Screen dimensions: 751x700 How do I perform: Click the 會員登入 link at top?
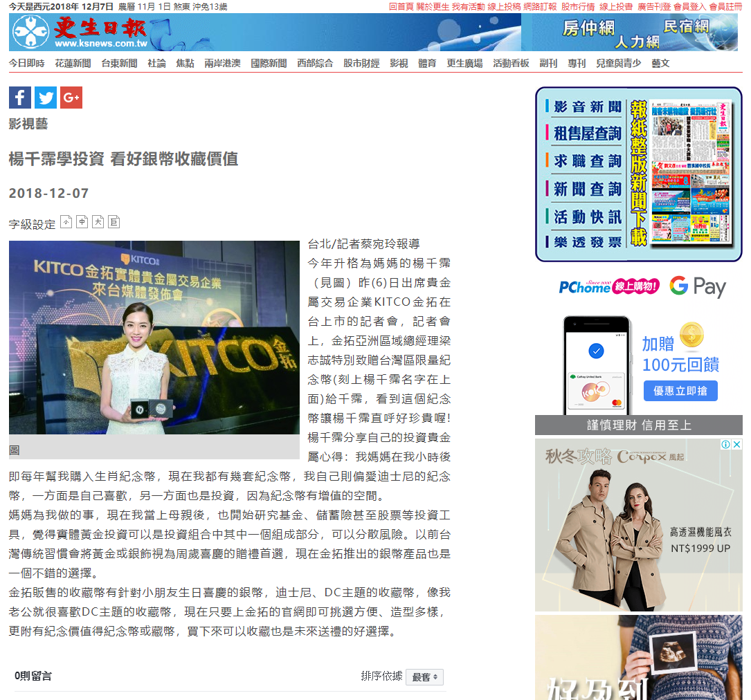(x=690, y=6)
